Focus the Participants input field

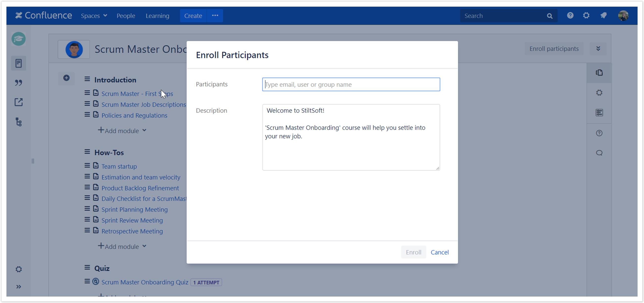point(351,85)
